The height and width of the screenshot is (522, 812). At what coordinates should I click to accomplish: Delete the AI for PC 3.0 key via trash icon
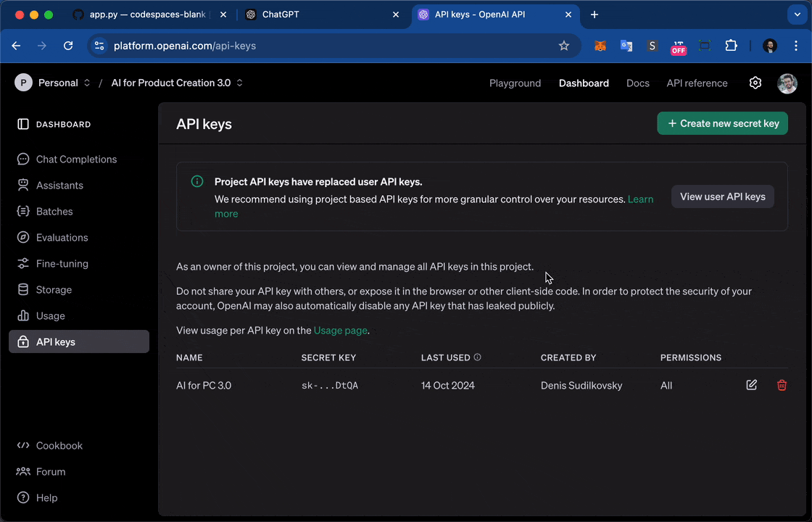pyautogui.click(x=782, y=385)
